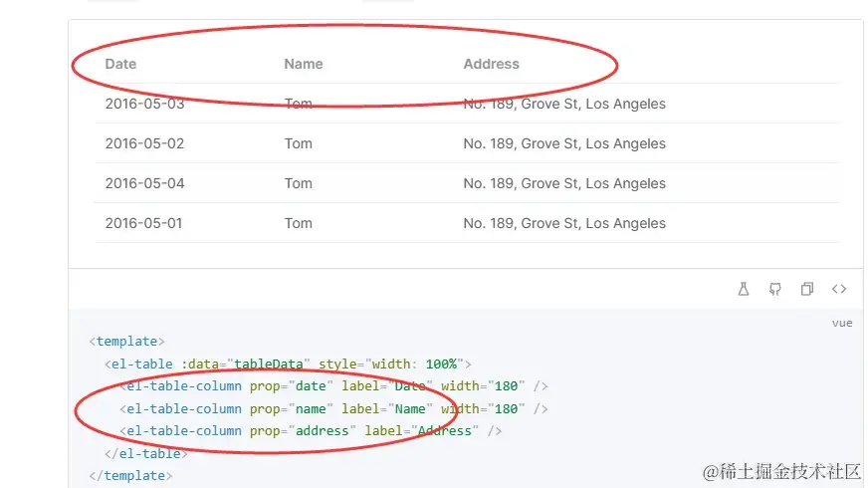Image resolution: width=868 pixels, height=488 pixels.
Task: Click the Date column header
Action: tap(120, 65)
